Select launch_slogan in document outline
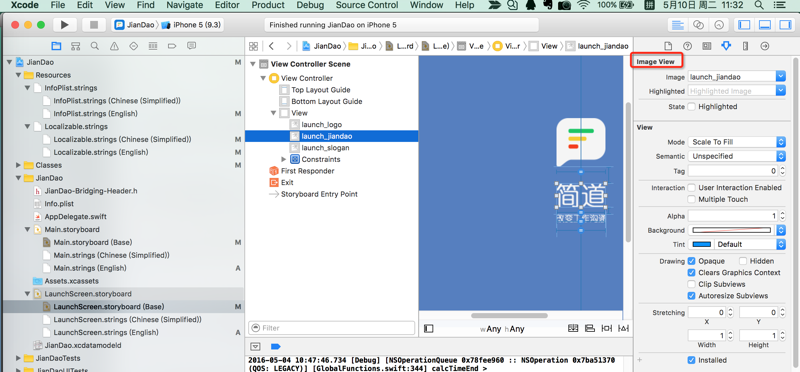800x372 pixels. (325, 147)
